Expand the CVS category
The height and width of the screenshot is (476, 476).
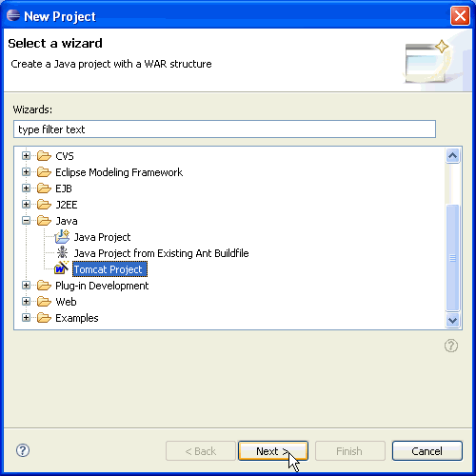27,156
